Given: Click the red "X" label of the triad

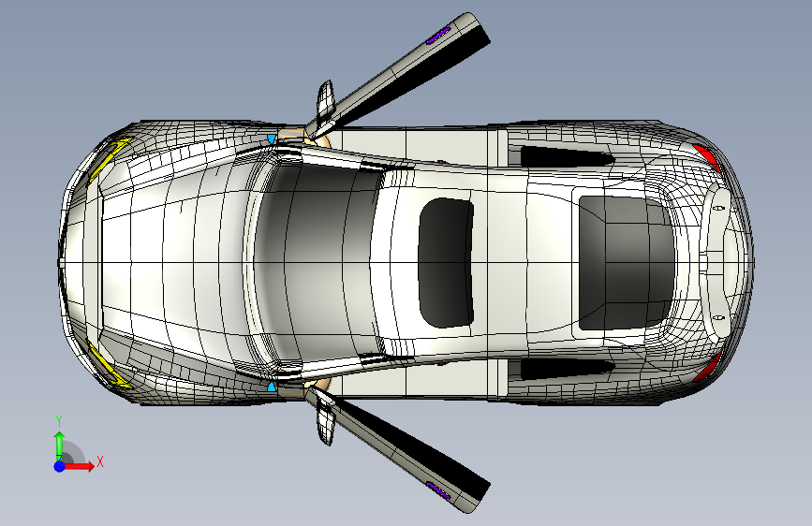Looking at the screenshot, I should 100,461.
